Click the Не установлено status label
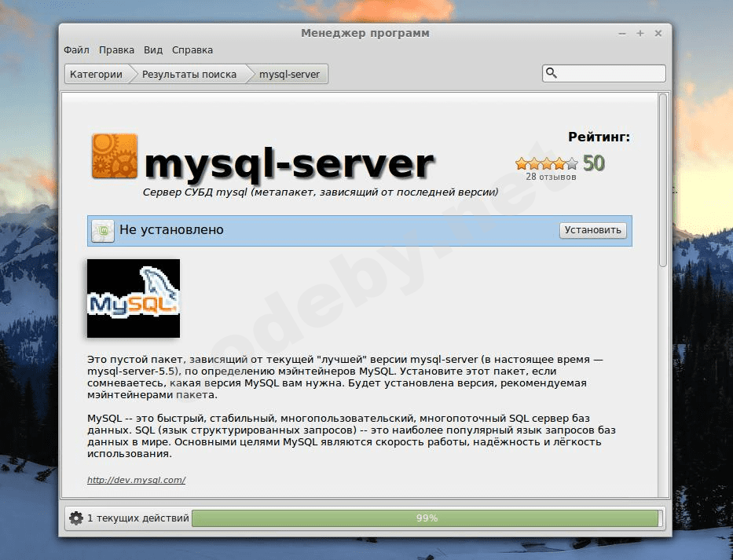Image resolution: width=733 pixels, height=560 pixels. coord(171,229)
